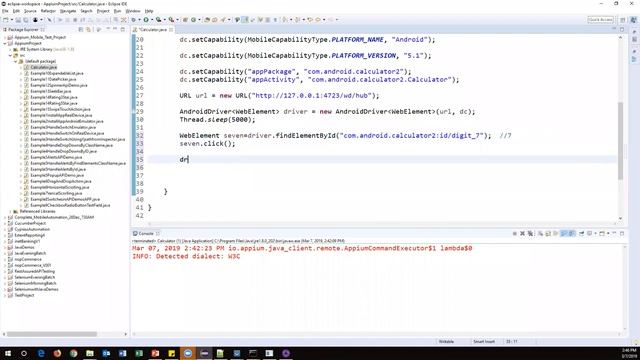Click the External Tools toolbar icon

pyautogui.click(x=171, y=20)
